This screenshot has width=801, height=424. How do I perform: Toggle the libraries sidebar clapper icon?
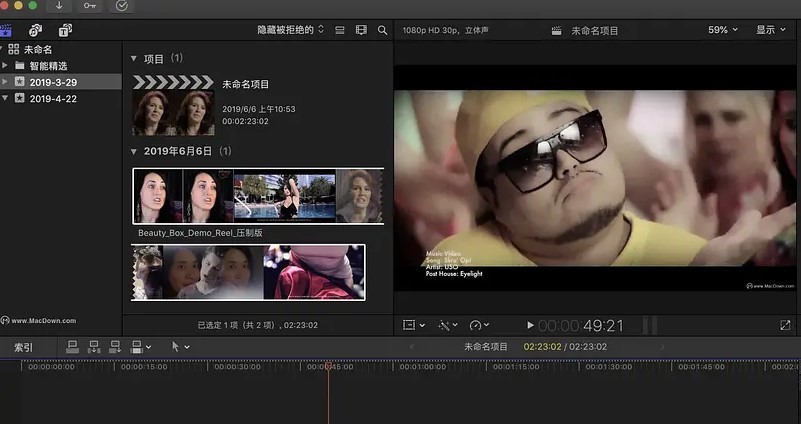(9, 30)
